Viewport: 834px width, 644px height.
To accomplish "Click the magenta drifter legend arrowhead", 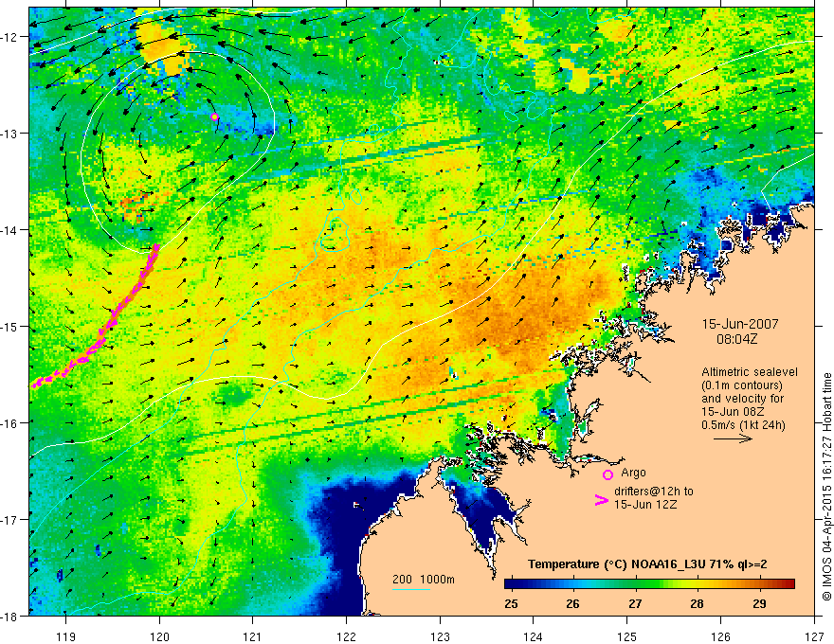I will [x=602, y=499].
